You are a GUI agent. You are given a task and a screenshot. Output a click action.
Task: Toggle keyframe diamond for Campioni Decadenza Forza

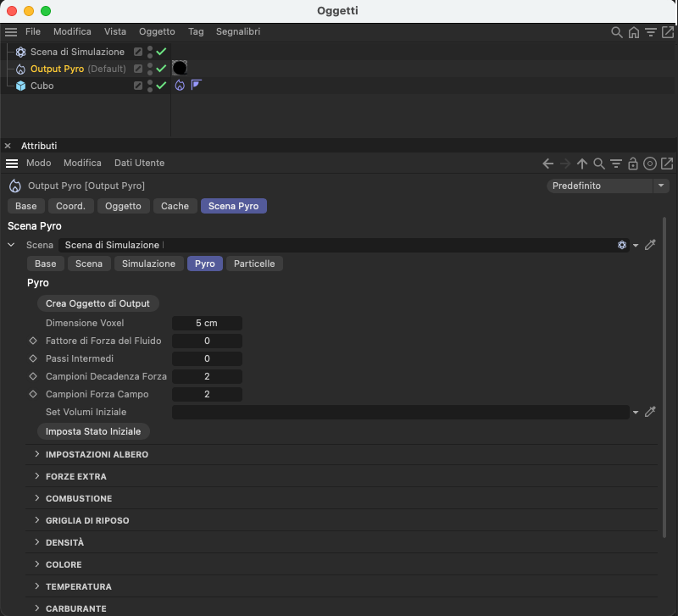(33, 376)
